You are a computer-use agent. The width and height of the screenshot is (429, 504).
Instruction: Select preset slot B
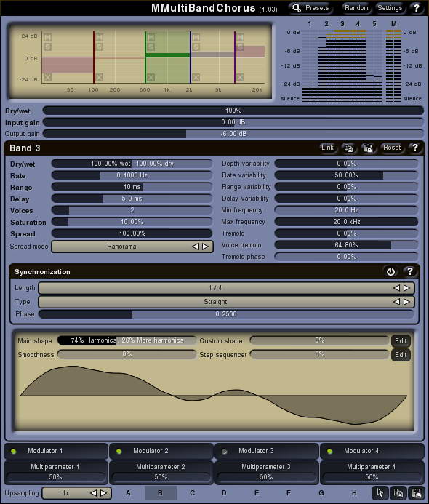pos(160,493)
